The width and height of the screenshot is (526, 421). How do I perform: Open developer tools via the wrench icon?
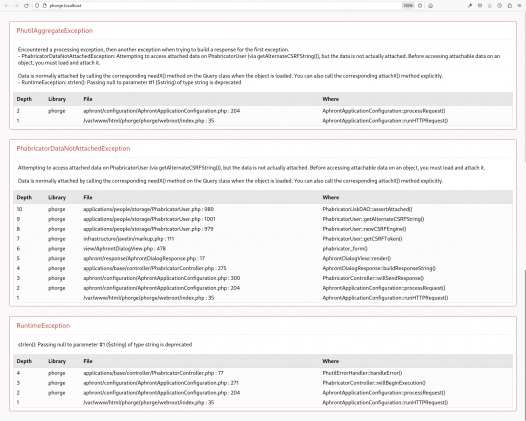(x=470, y=6)
